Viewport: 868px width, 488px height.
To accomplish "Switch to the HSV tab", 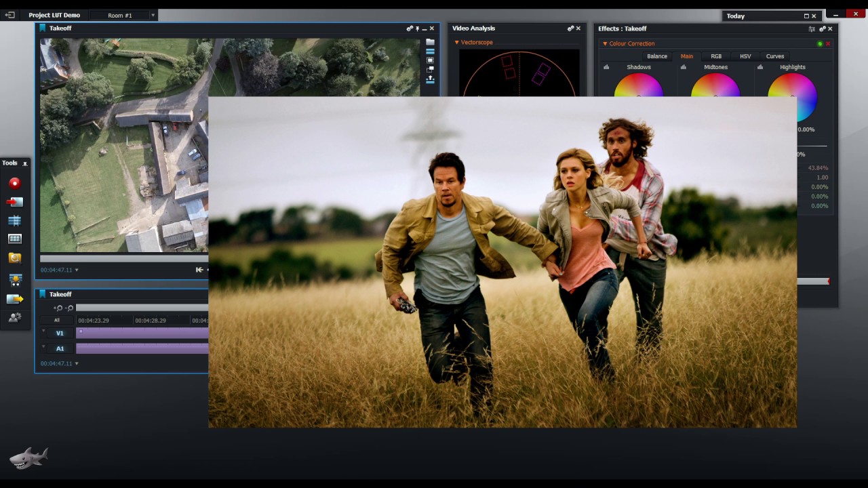I will pos(745,56).
